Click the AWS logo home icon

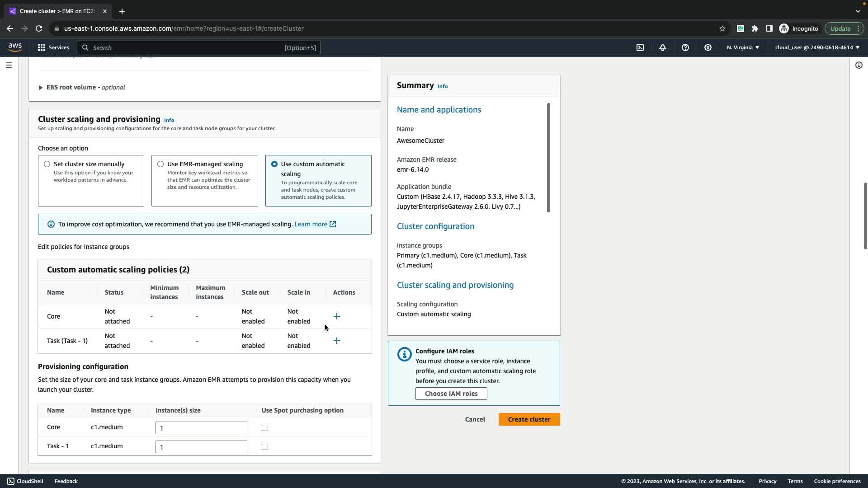15,47
